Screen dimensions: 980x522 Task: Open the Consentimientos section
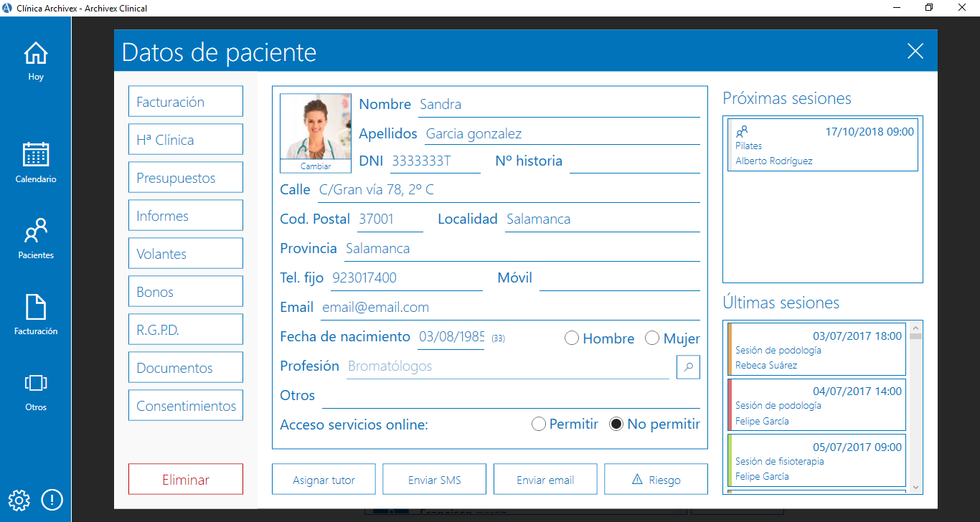[x=185, y=404]
